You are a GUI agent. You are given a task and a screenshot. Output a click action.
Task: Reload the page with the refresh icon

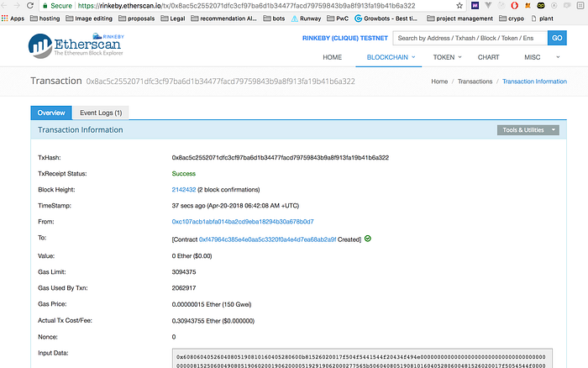[30, 5]
